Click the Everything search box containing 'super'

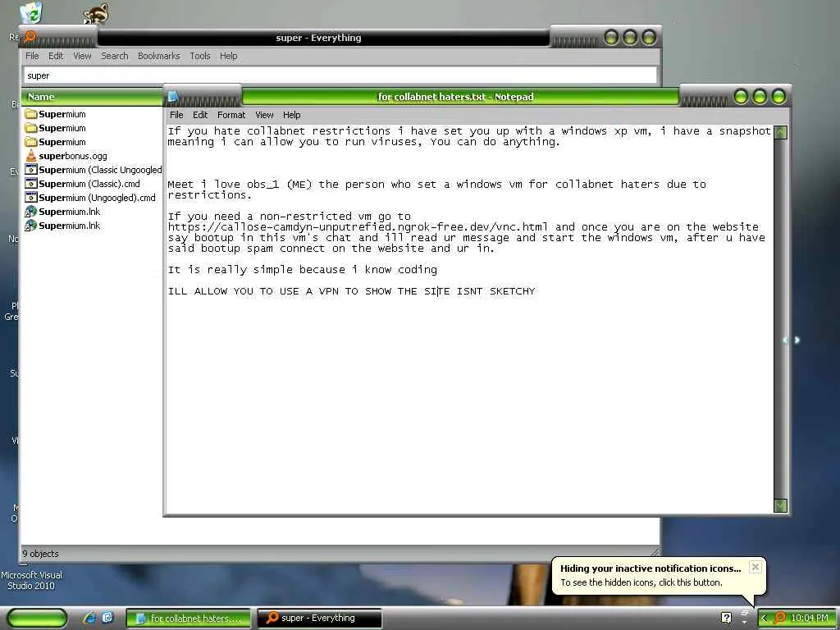click(x=340, y=75)
